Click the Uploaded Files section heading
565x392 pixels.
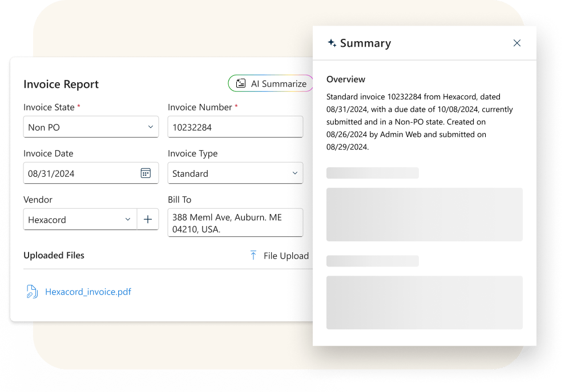coord(54,256)
